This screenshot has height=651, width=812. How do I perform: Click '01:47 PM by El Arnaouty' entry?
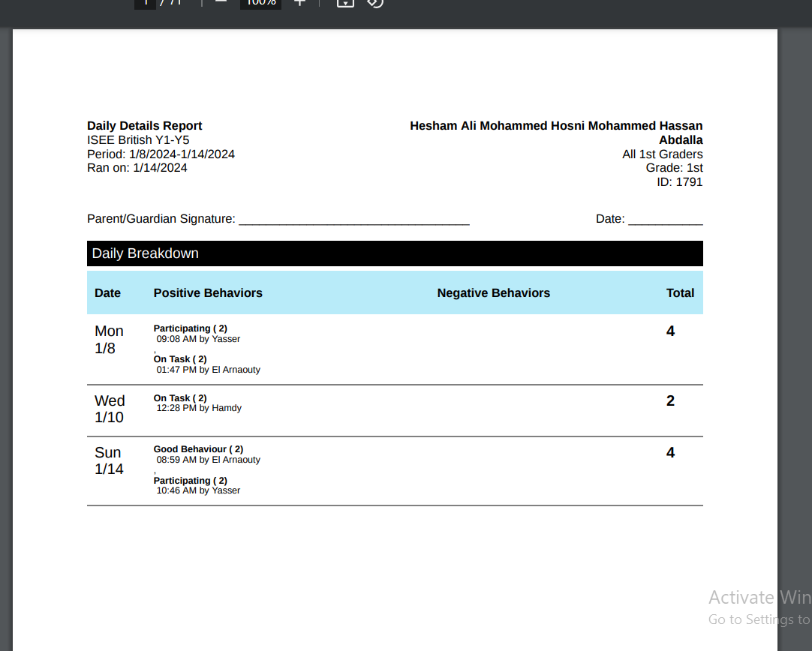[208, 370]
